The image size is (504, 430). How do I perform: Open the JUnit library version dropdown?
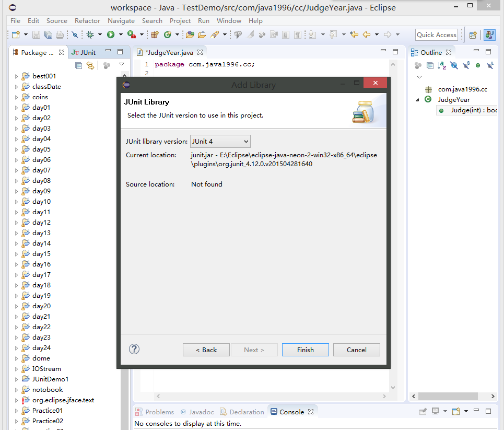tap(220, 142)
